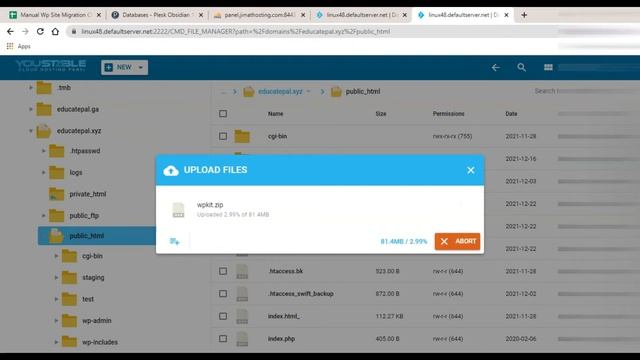Sort file list by Permissions column

pos(449,114)
